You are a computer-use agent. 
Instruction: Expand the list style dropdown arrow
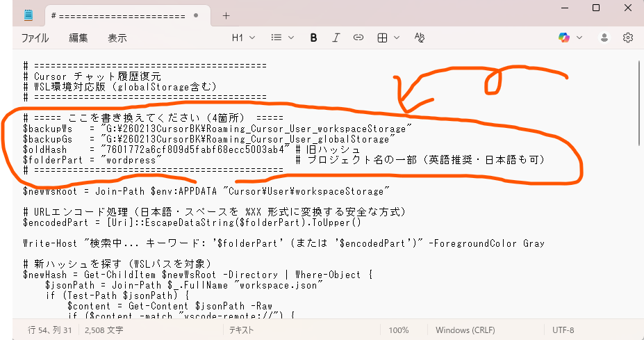tap(291, 38)
